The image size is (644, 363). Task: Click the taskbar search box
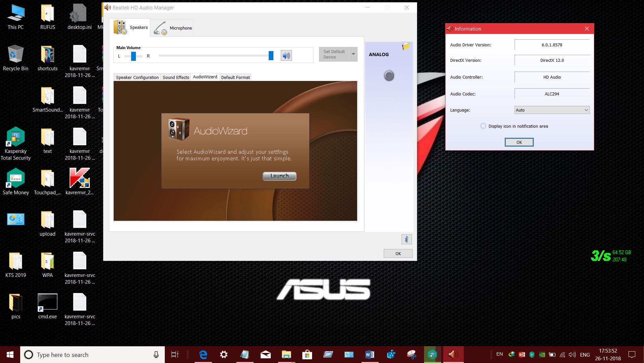coord(92,355)
